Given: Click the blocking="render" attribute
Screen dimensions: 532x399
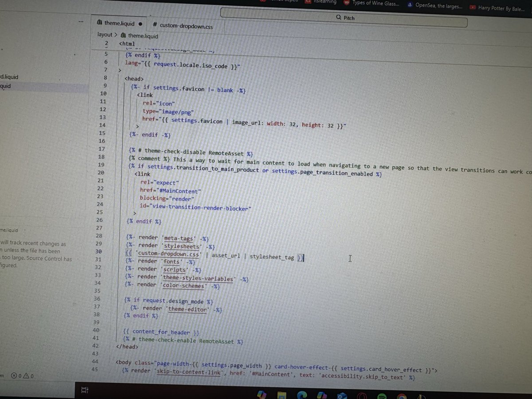Looking at the screenshot, I should 167,198.
